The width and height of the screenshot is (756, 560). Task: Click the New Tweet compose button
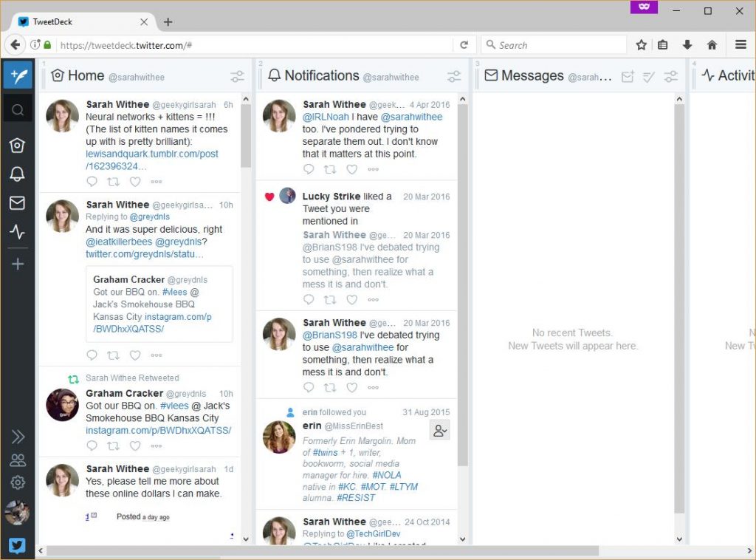coord(18,75)
